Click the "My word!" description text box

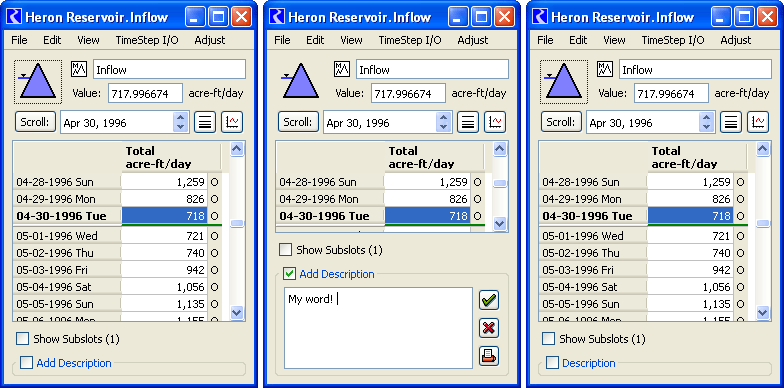(x=378, y=328)
